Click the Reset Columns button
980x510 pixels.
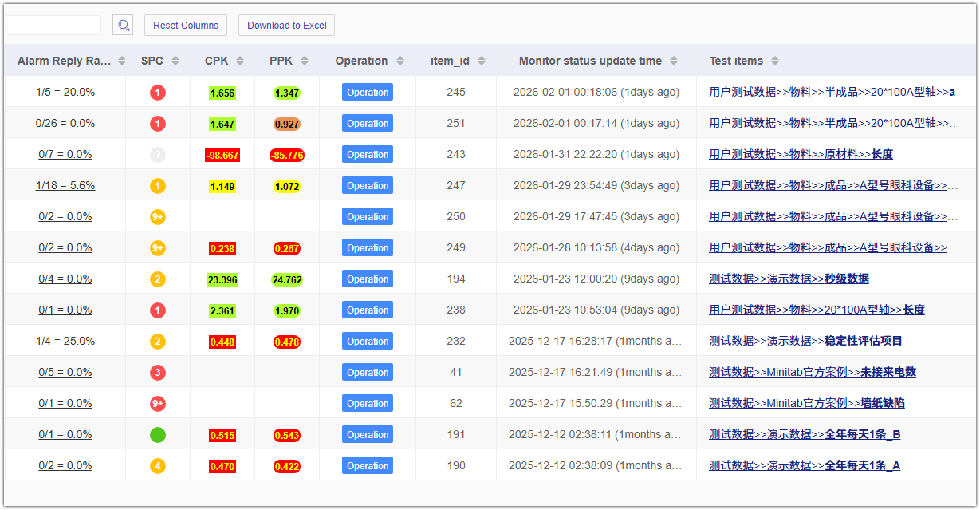click(x=185, y=25)
